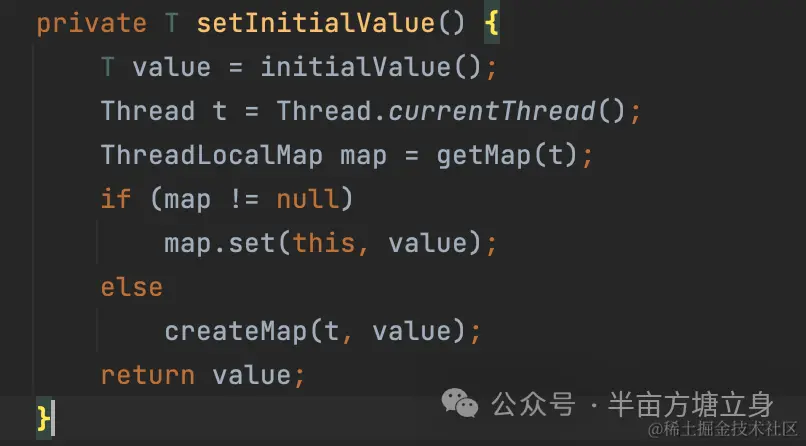
Task: Click the currentThread method call
Action: pos(491,112)
